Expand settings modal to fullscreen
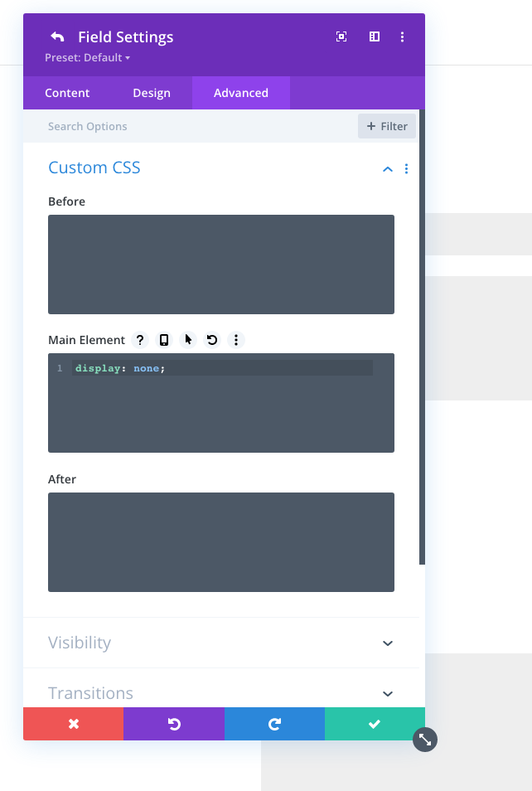This screenshot has height=791, width=532. tap(341, 36)
